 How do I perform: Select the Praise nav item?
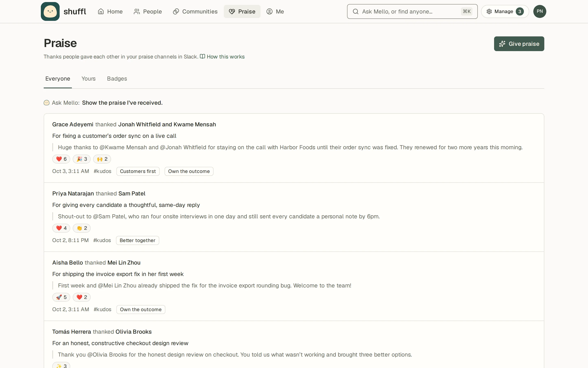point(242,11)
